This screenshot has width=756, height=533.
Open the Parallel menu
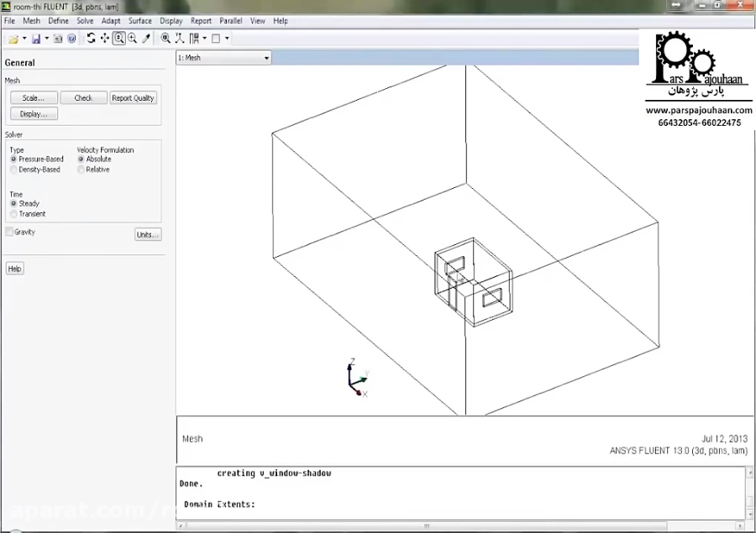tap(230, 21)
